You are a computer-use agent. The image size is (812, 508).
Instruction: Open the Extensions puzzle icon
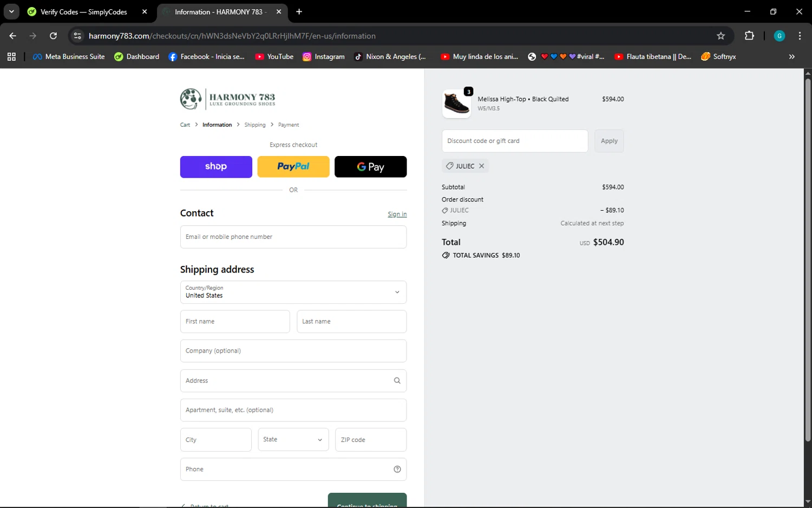[749, 36]
